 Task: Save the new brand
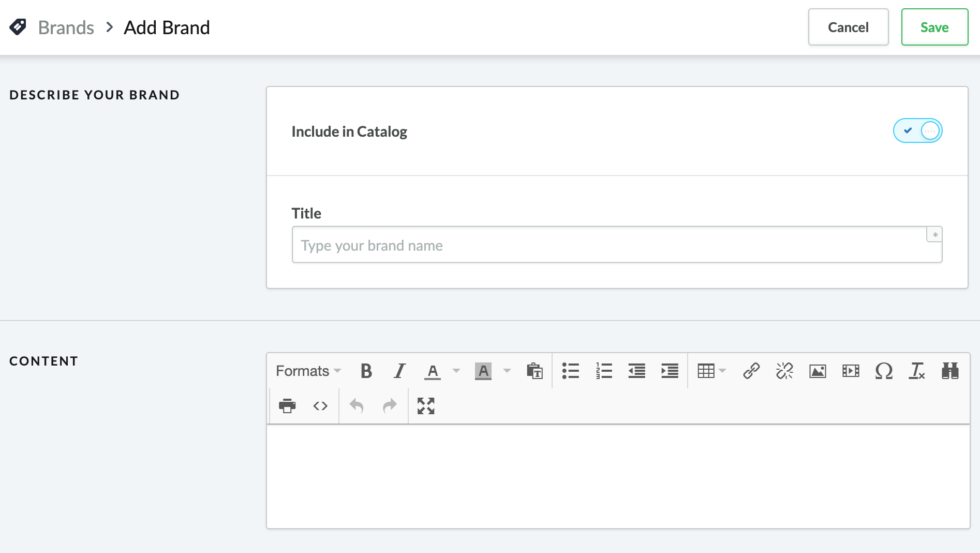point(934,27)
